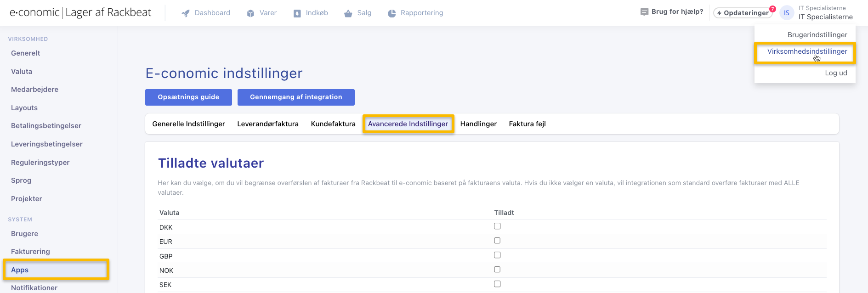Click Gennemgang af integration button
This screenshot has height=293, width=868.
point(296,97)
